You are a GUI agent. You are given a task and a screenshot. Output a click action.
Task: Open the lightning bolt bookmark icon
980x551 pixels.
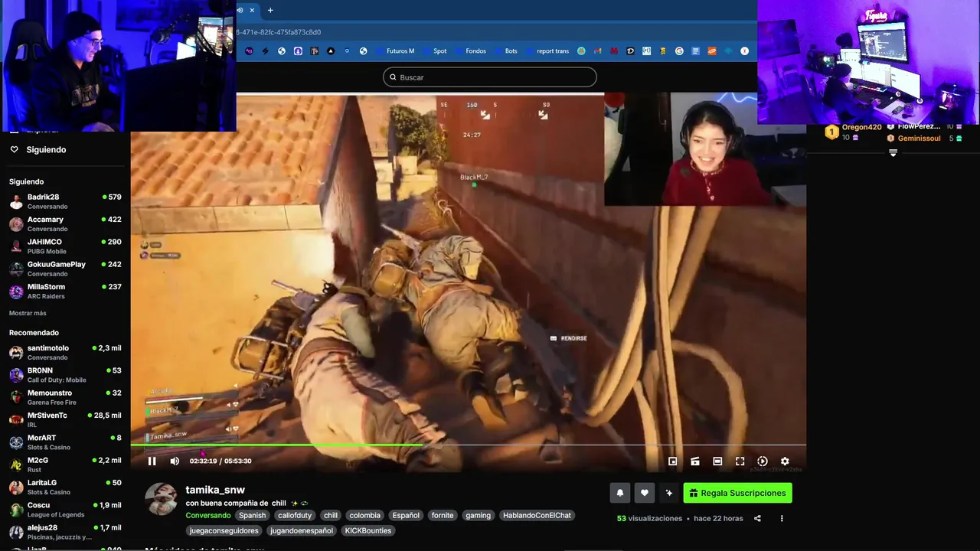[x=266, y=51]
